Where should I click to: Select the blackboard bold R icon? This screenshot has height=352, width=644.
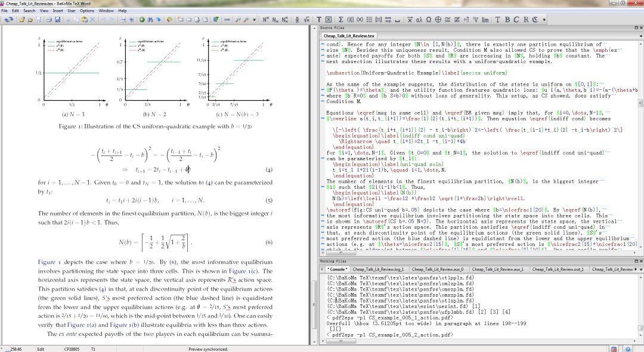[526, 20]
